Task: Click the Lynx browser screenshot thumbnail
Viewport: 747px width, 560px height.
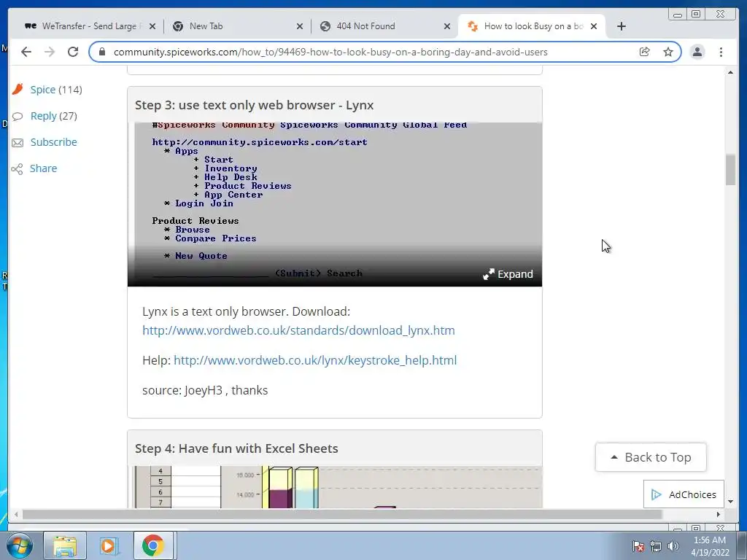Action: [335, 204]
